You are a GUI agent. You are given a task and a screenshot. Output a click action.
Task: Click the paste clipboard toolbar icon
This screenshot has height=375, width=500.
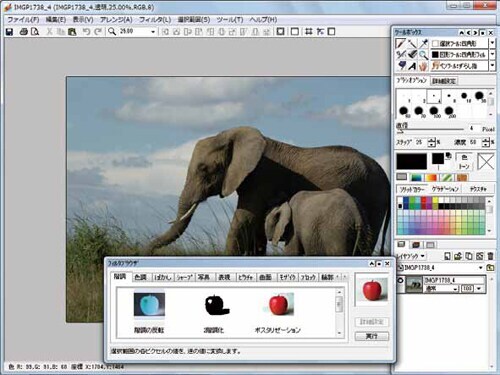[x=72, y=32]
